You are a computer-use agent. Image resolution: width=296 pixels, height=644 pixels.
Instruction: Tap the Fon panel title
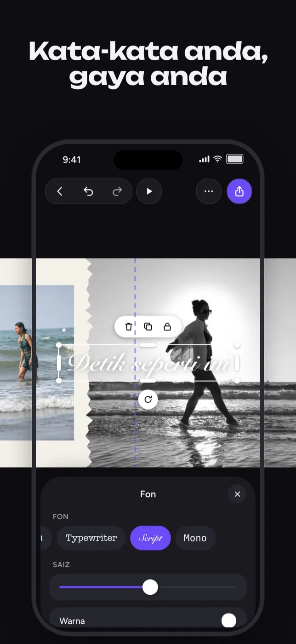point(148,494)
